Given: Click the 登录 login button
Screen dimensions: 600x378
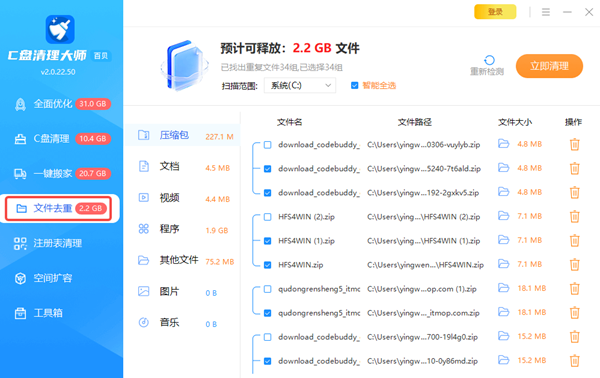Looking at the screenshot, I should tap(495, 12).
